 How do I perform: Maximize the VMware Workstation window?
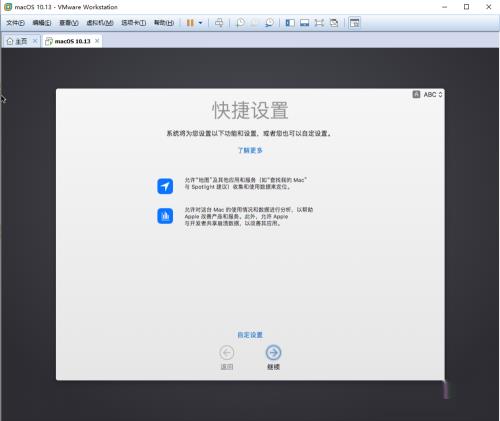466,7
